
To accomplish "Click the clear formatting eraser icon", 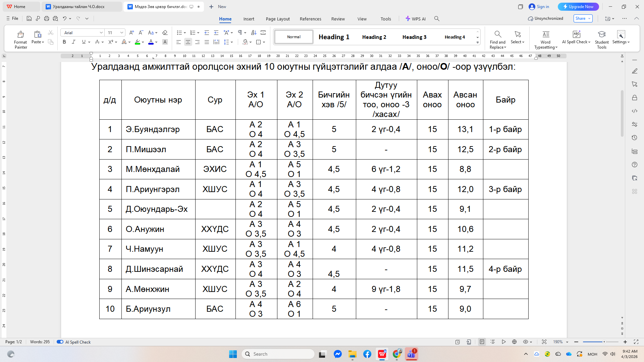I will 165,33.
